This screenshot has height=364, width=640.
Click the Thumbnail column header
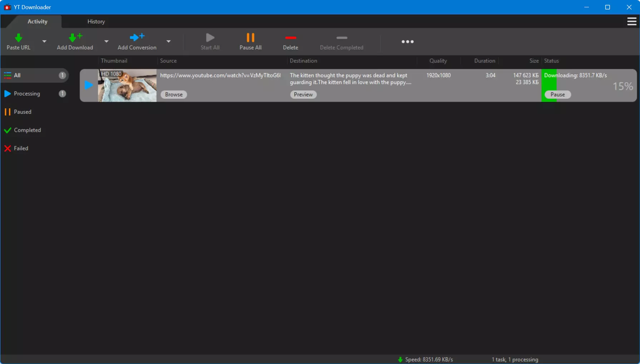click(114, 61)
